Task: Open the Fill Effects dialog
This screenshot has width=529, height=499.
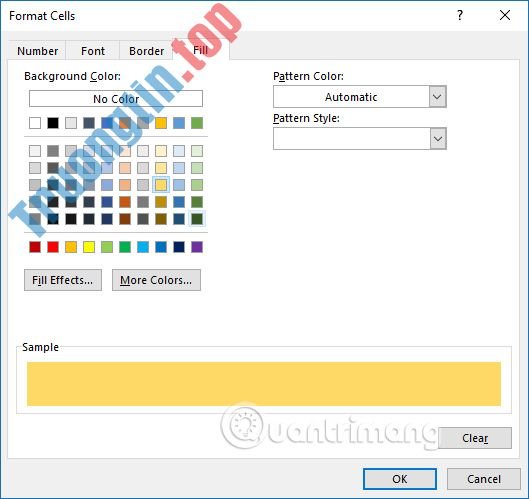Action: tap(63, 280)
